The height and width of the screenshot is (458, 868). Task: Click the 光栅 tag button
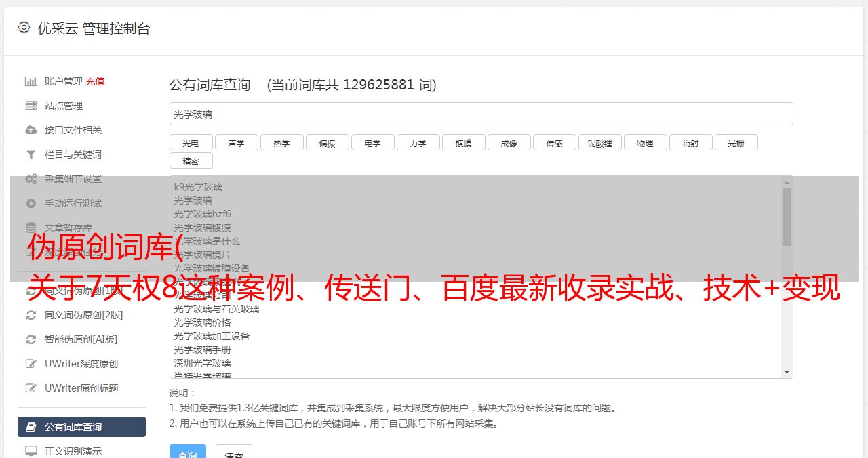pyautogui.click(x=736, y=142)
